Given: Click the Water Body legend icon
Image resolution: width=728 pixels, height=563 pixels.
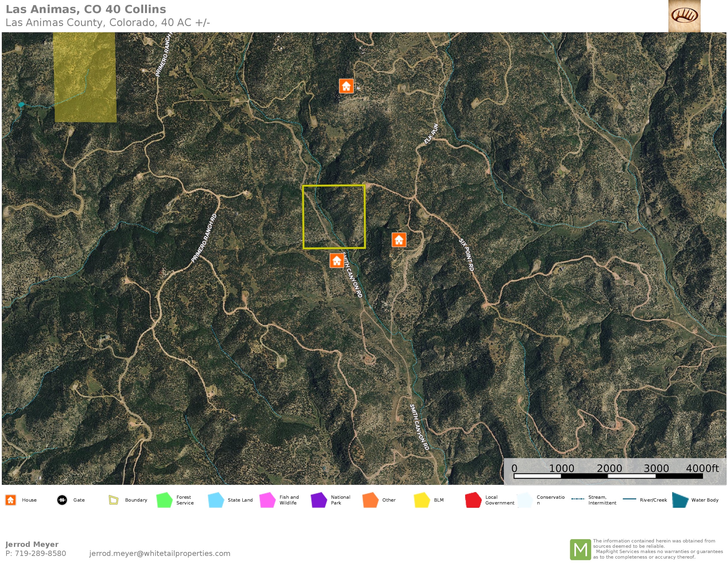Looking at the screenshot, I should pos(680,500).
